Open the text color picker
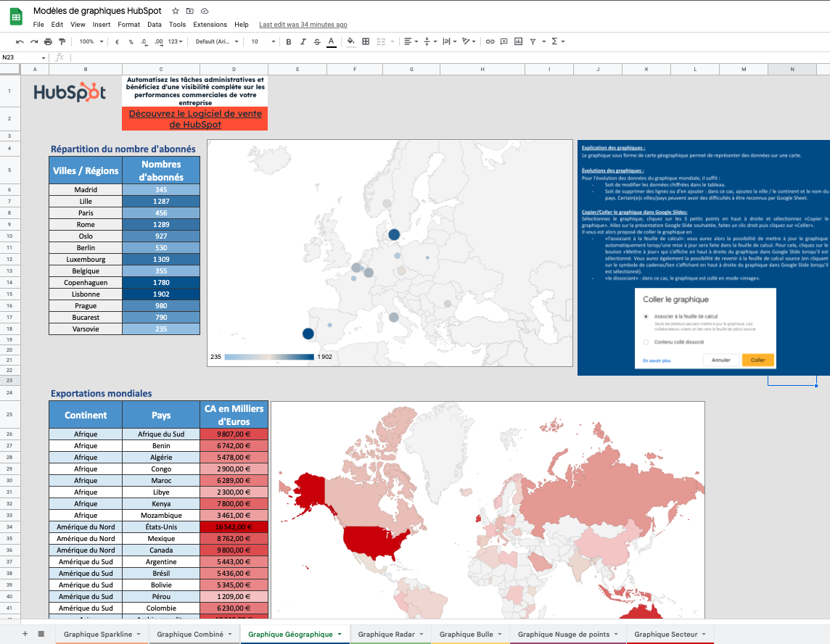The height and width of the screenshot is (644, 830). pyautogui.click(x=332, y=42)
